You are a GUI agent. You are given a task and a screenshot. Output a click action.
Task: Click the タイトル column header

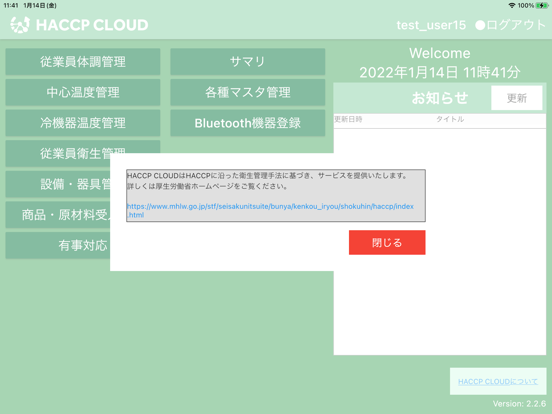pyautogui.click(x=450, y=119)
